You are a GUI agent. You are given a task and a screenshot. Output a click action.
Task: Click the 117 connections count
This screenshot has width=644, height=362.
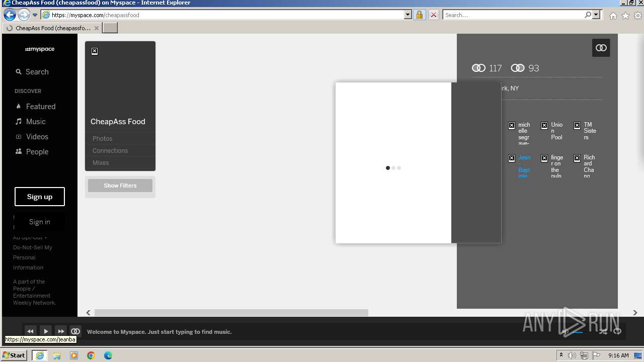pyautogui.click(x=487, y=68)
